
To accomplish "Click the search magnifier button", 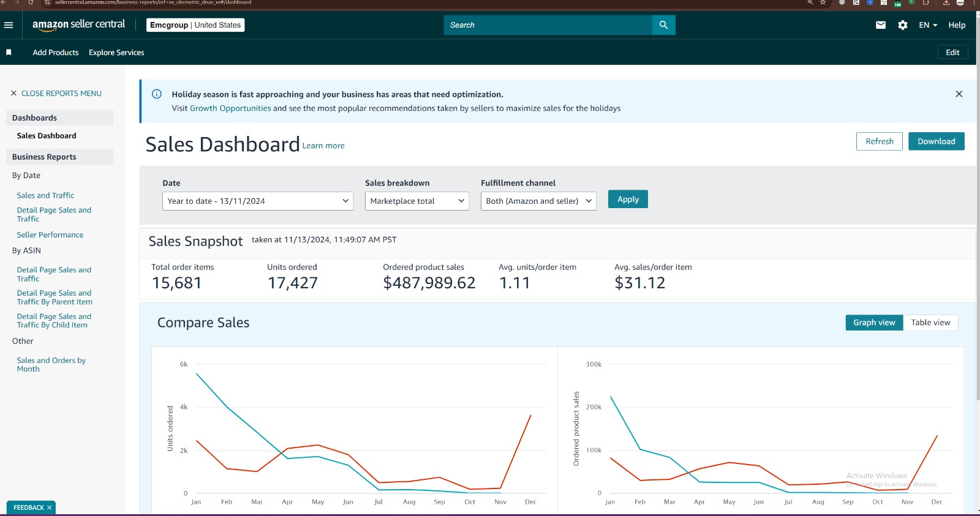I will (x=663, y=25).
